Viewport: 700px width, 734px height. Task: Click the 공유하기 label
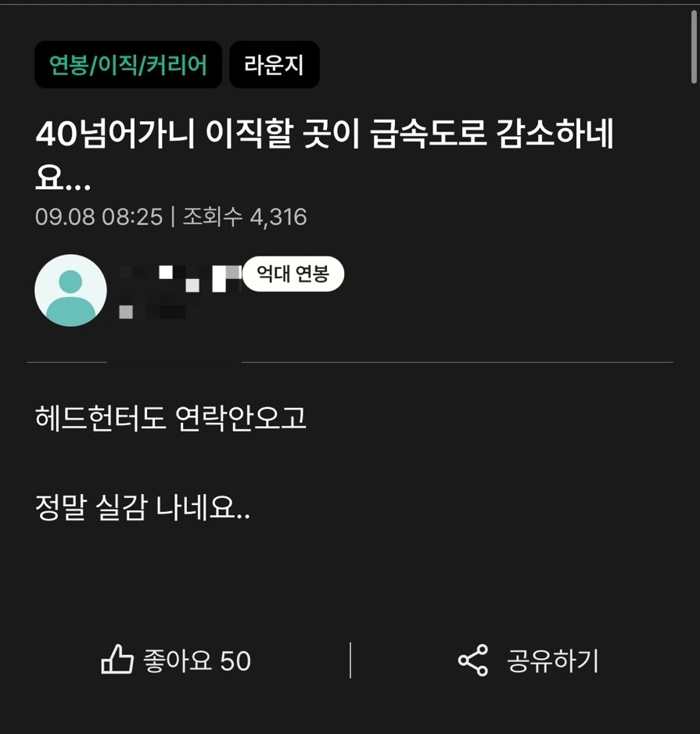[x=553, y=661]
